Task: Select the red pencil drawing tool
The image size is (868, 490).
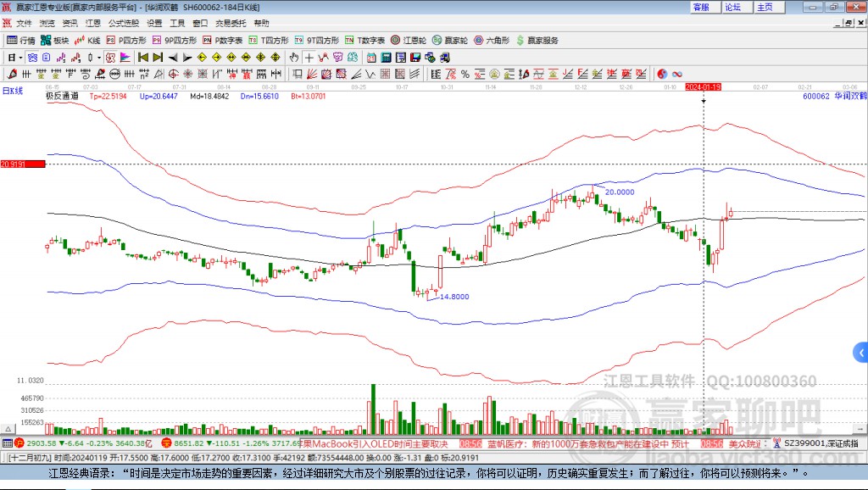Action: tap(12, 75)
